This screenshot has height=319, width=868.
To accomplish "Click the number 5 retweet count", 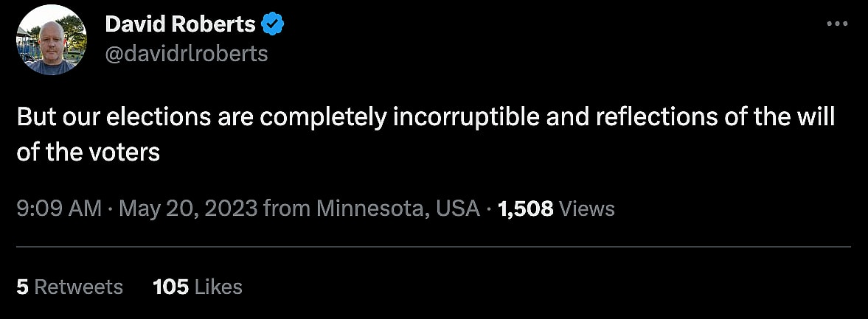I will pos(22,286).
